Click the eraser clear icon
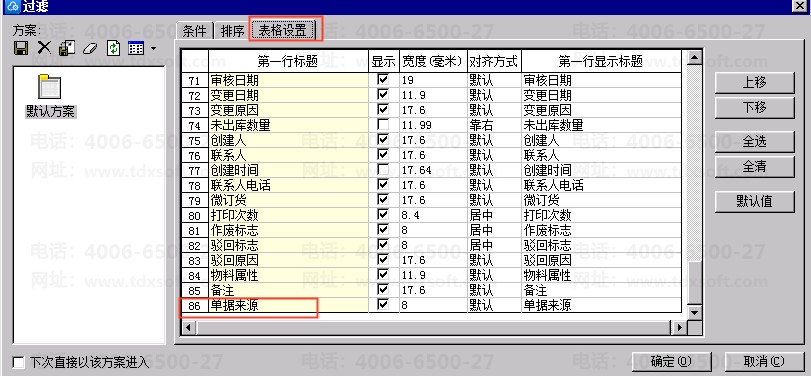Screen dimensions: 811x376 point(90,49)
